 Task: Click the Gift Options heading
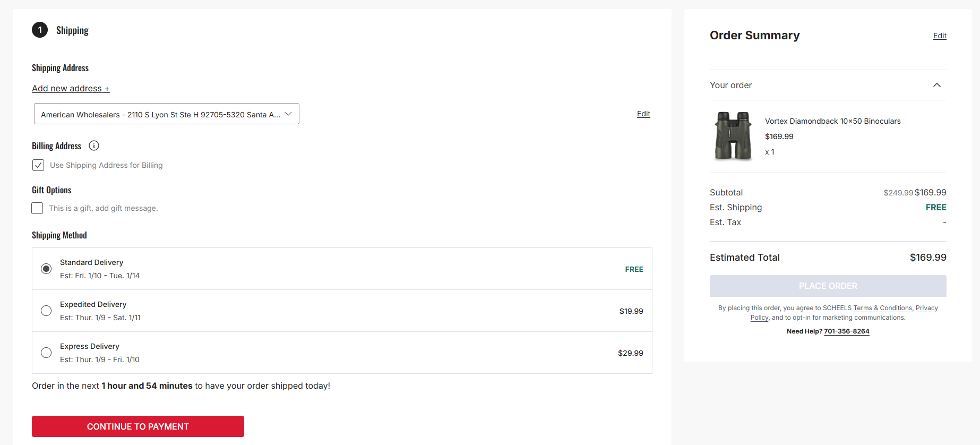pyautogui.click(x=51, y=190)
